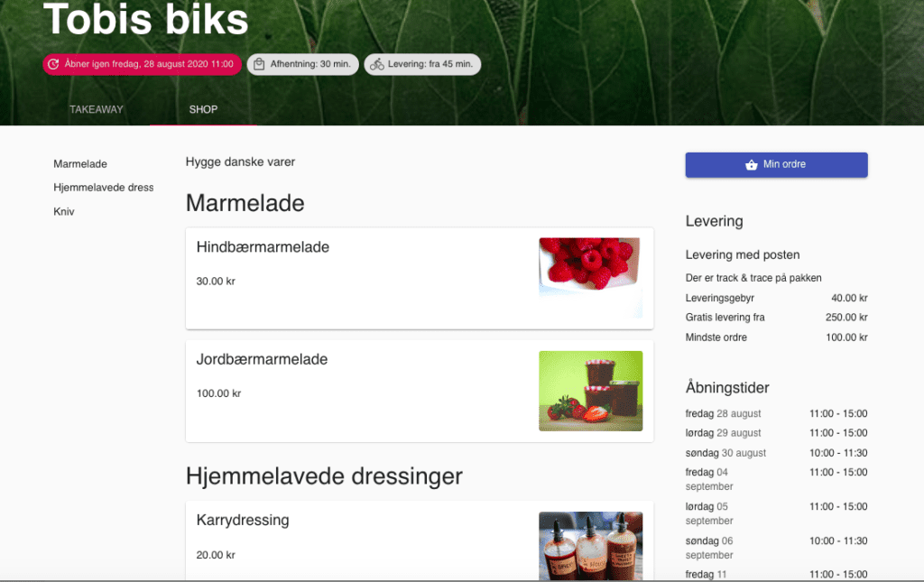924x582 pixels.
Task: Open the Min ordre button
Action: coord(776,165)
